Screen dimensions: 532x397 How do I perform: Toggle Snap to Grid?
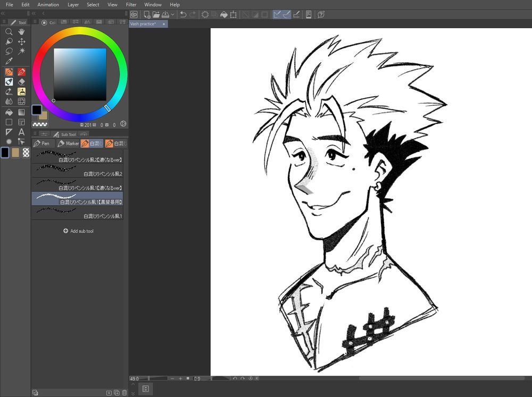click(x=296, y=14)
